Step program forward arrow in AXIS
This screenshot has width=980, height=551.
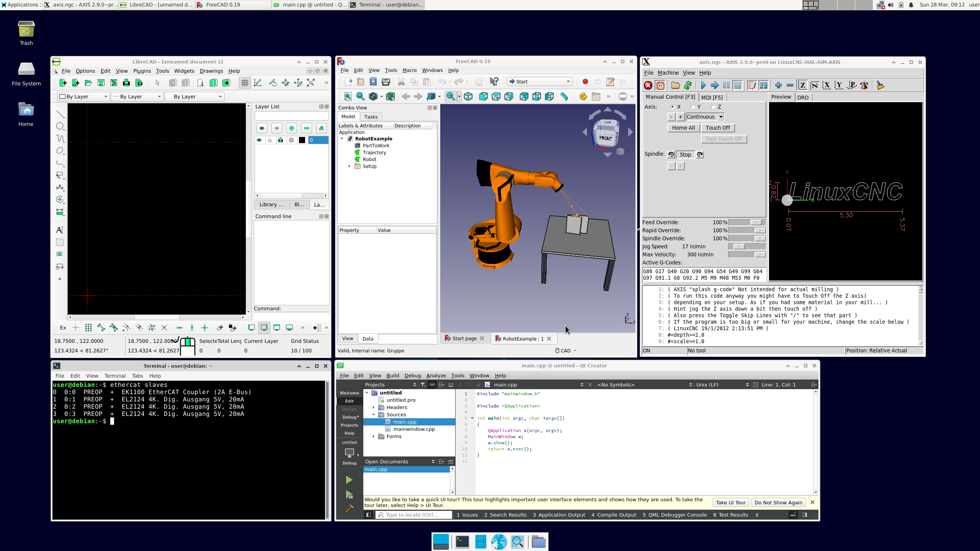click(x=714, y=85)
